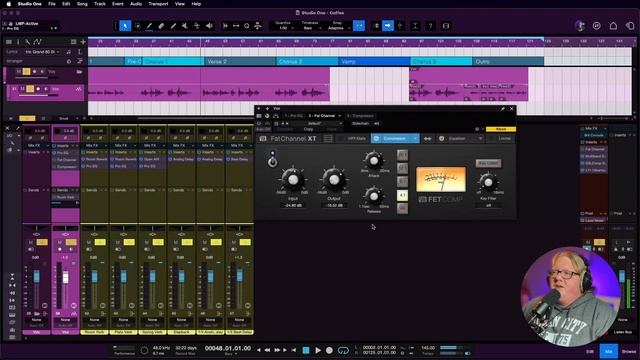Show automation curve icon above track list

[38, 42]
